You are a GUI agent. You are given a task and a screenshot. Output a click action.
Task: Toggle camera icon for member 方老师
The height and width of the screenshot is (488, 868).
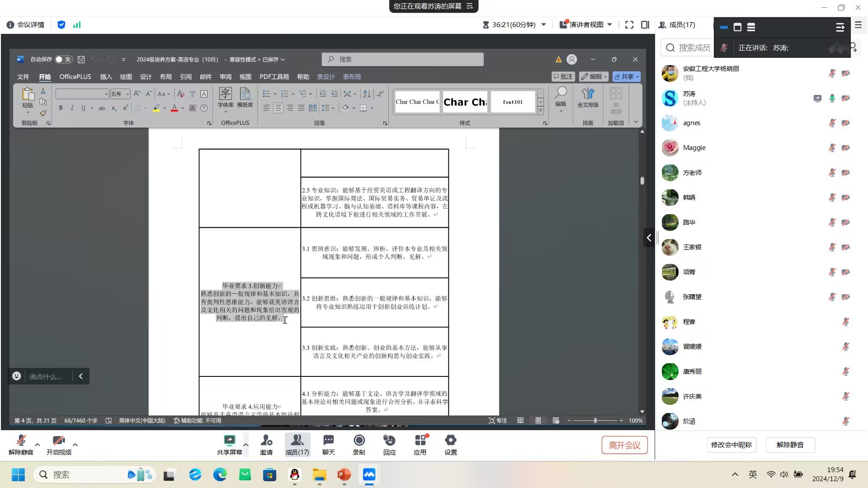(845, 173)
